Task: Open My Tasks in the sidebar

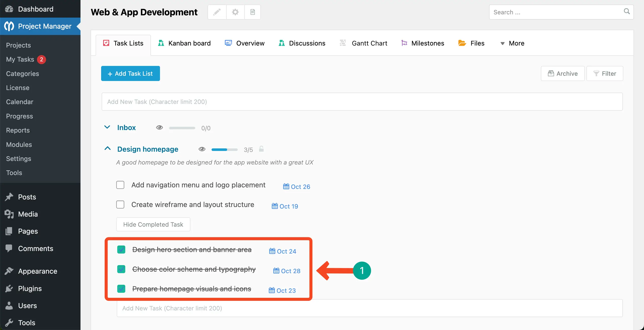Action: (x=20, y=59)
